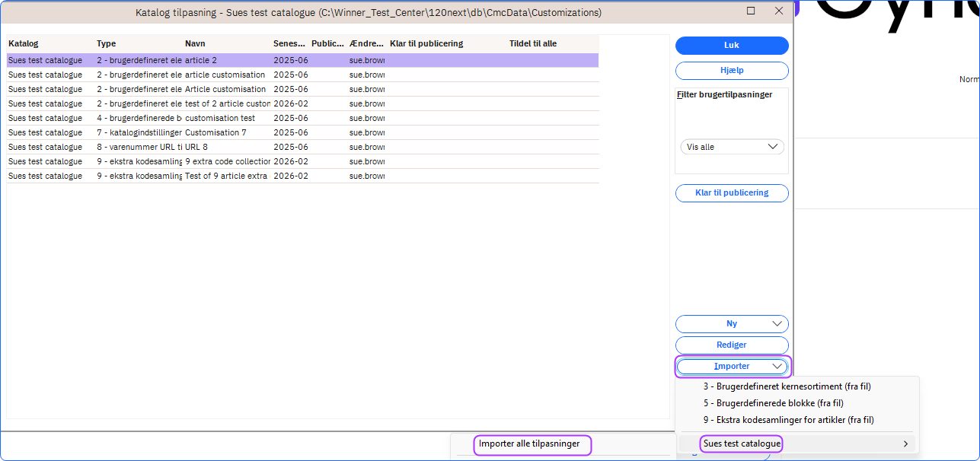980x461 pixels.
Task: Select the customisation test row
Action: (220, 119)
